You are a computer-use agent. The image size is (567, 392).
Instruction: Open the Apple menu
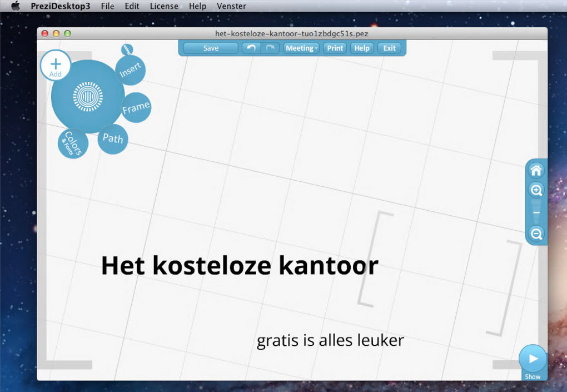(15, 6)
